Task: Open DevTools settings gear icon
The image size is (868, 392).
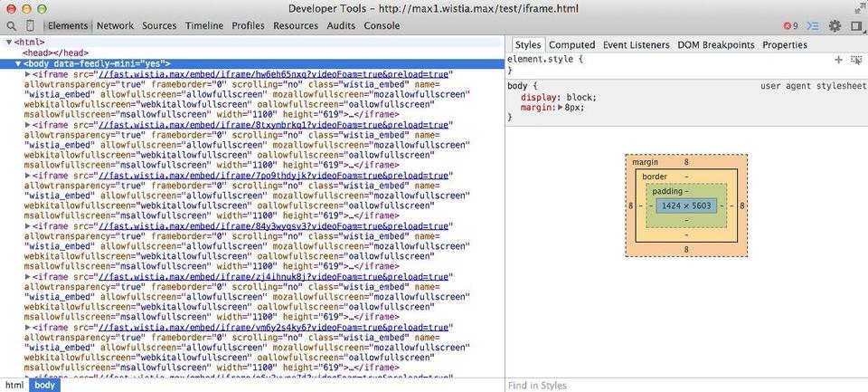Action: tap(835, 26)
